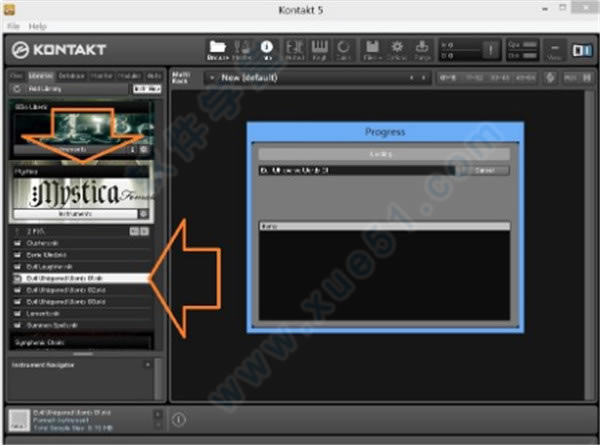600x445 pixels.
Task: Open the Purge menu icon
Action: pos(422,50)
